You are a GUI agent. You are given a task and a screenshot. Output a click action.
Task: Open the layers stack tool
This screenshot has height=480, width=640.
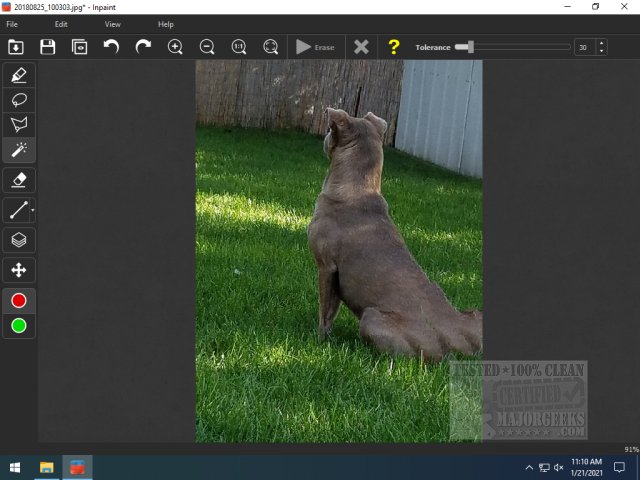18,240
